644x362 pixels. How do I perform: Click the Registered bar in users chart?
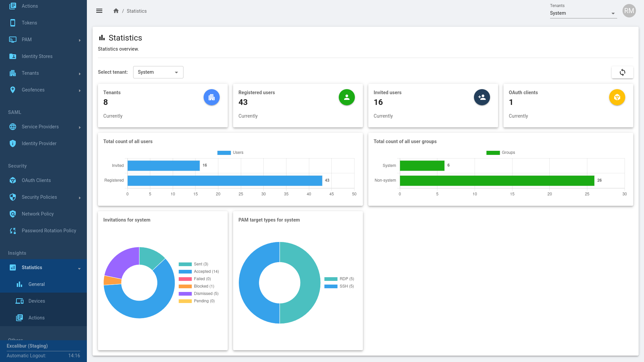pos(225,181)
